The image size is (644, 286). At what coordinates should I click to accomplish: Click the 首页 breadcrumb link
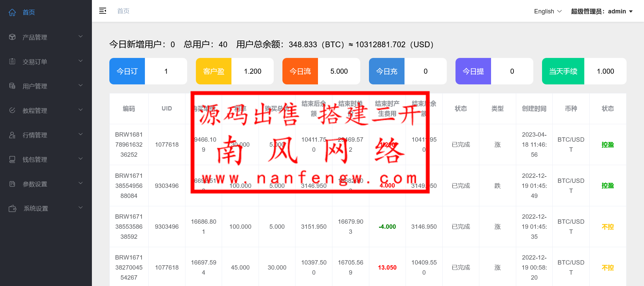click(x=123, y=11)
